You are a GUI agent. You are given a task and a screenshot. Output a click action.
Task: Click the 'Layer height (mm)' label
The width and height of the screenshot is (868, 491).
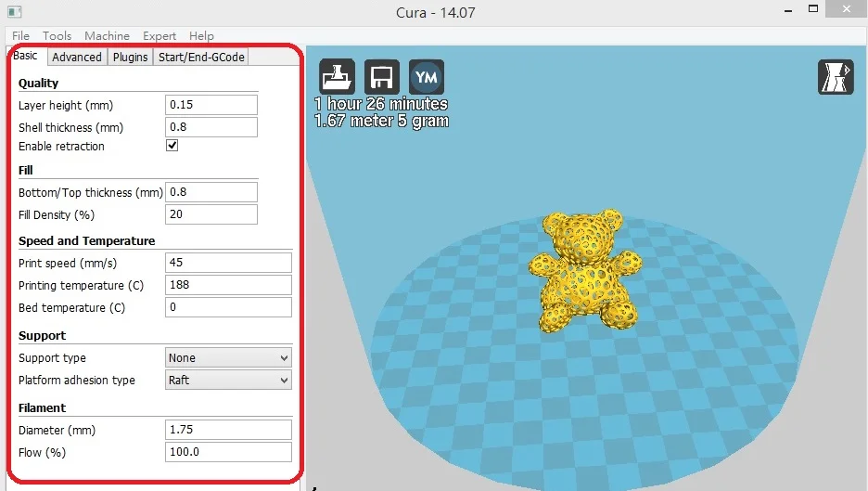[x=65, y=105]
